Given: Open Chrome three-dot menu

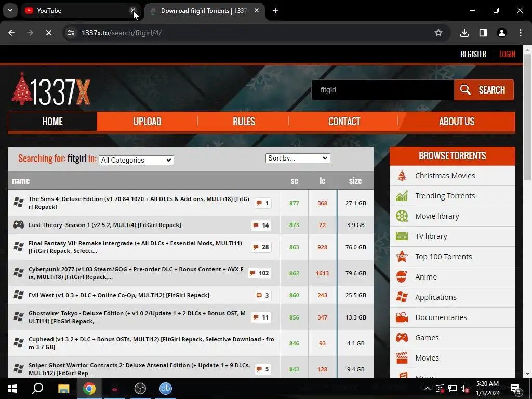Looking at the screenshot, I should (521, 33).
